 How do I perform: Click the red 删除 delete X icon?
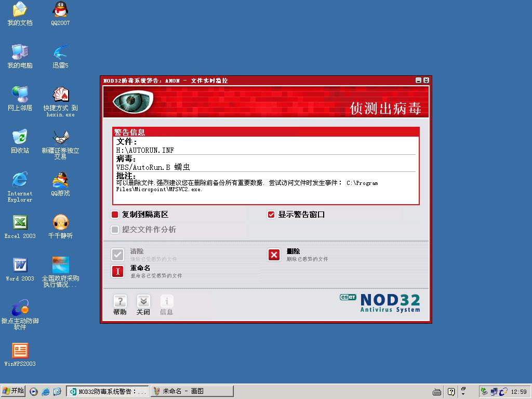click(x=274, y=255)
